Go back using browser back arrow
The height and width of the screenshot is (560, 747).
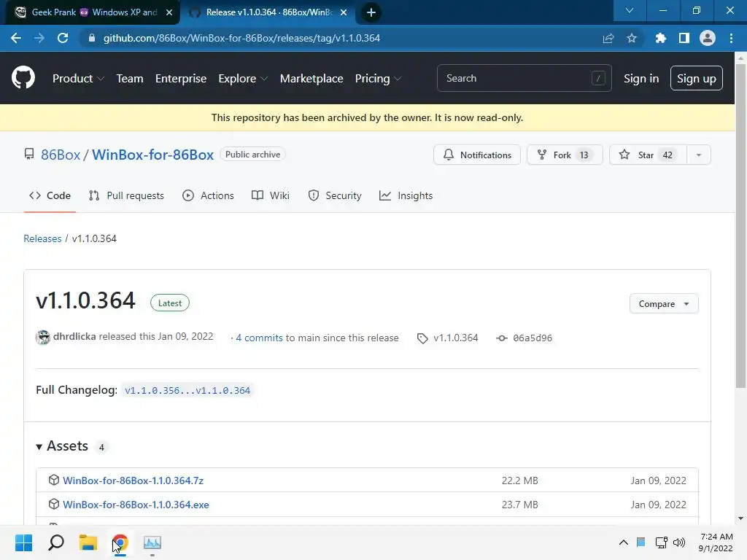click(16, 38)
